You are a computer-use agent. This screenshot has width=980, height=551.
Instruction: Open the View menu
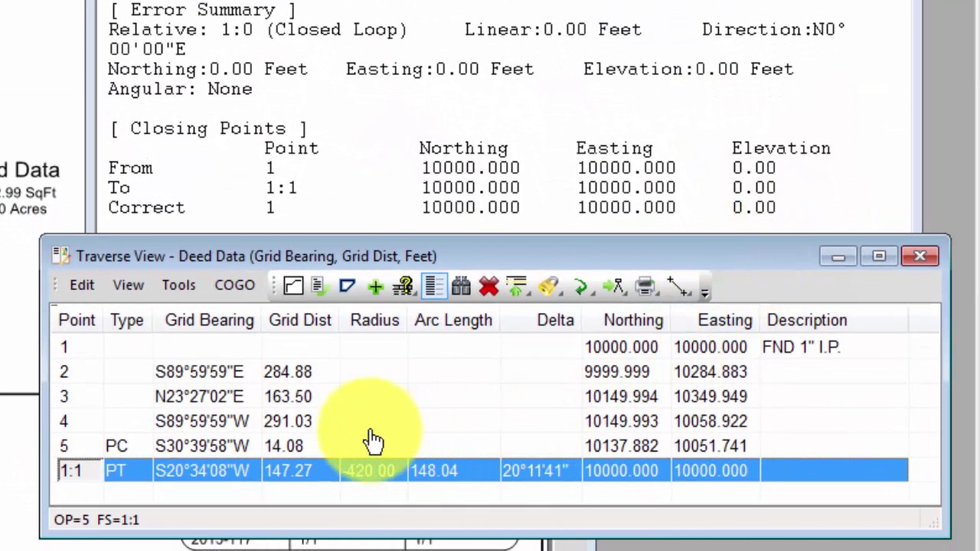(129, 285)
